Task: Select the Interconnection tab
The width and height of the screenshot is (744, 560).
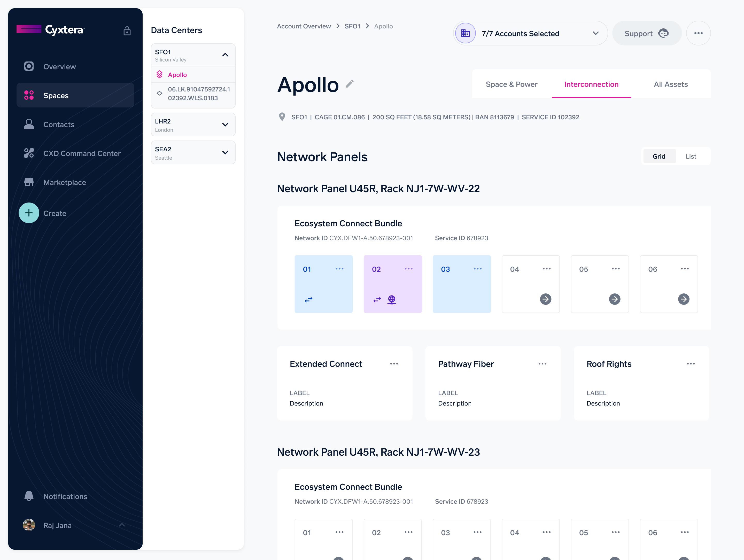Action: 591,84
